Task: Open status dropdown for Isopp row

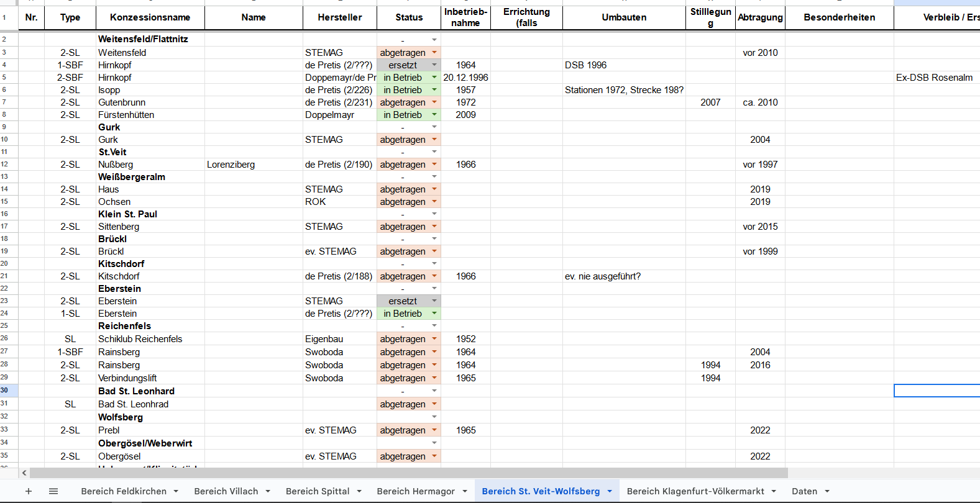Action: (x=434, y=90)
